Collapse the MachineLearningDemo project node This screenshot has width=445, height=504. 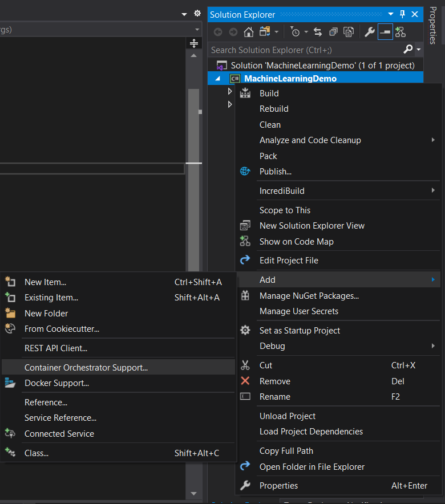coord(218,79)
